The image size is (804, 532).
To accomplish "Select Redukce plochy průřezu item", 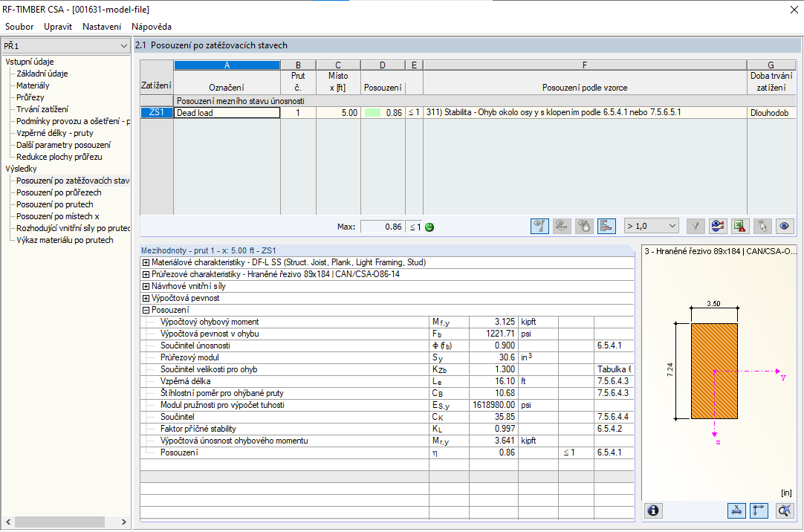I will (59, 157).
